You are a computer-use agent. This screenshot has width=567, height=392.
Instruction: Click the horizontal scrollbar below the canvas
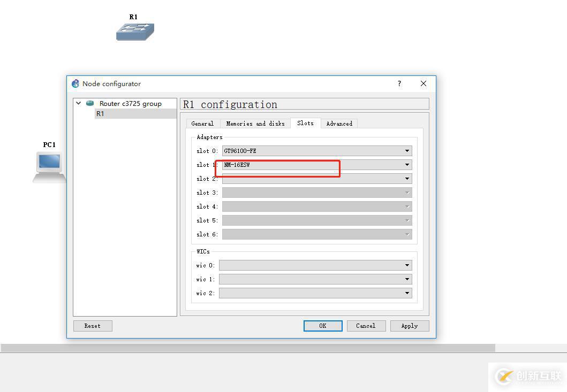[x=248, y=348]
